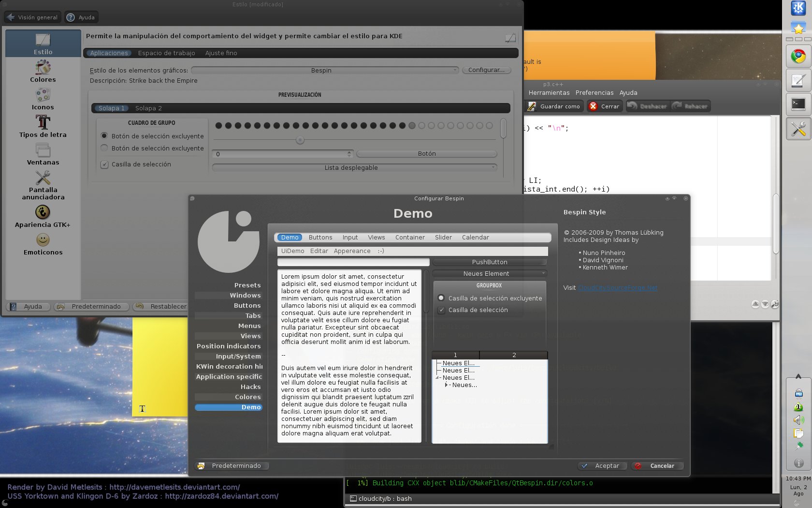Select Hacks category in Bespin list
812x508 pixels.
(x=228, y=387)
